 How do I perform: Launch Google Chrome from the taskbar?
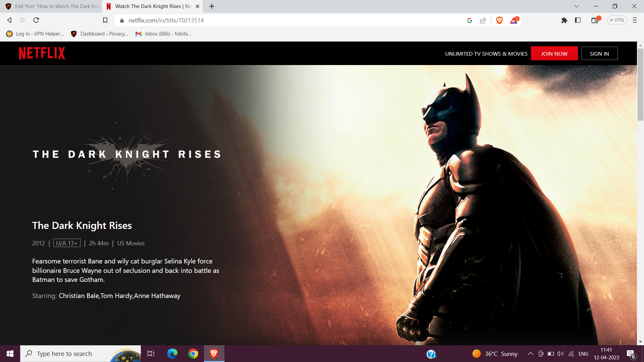click(193, 354)
